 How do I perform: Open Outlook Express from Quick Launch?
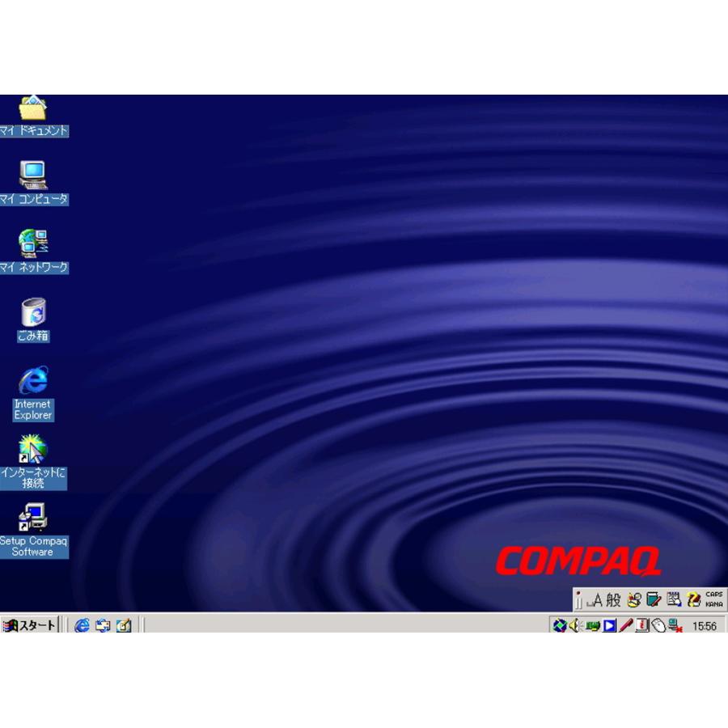103,625
